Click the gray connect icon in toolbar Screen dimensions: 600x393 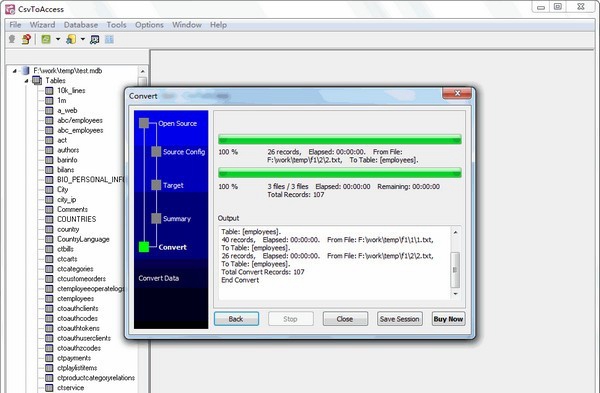[x=12, y=39]
